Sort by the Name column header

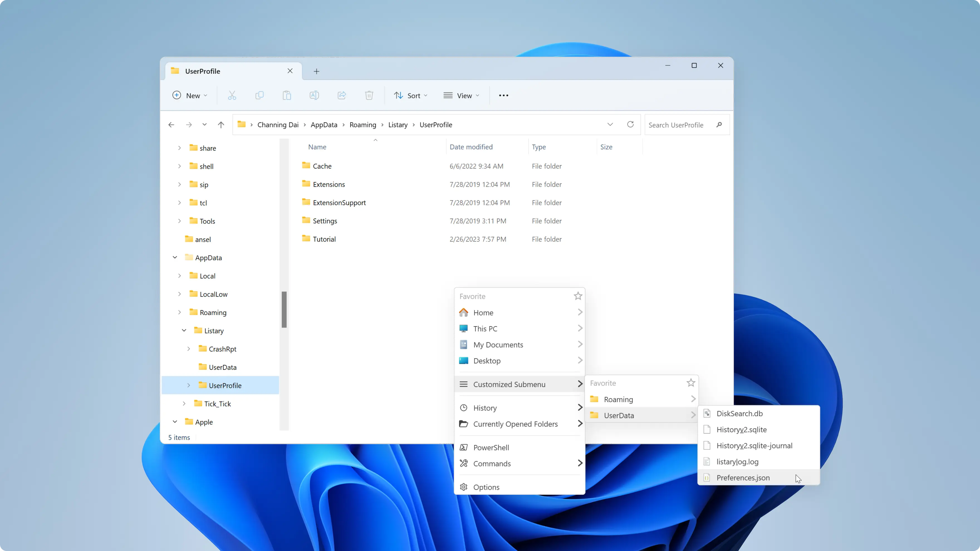pyautogui.click(x=317, y=147)
